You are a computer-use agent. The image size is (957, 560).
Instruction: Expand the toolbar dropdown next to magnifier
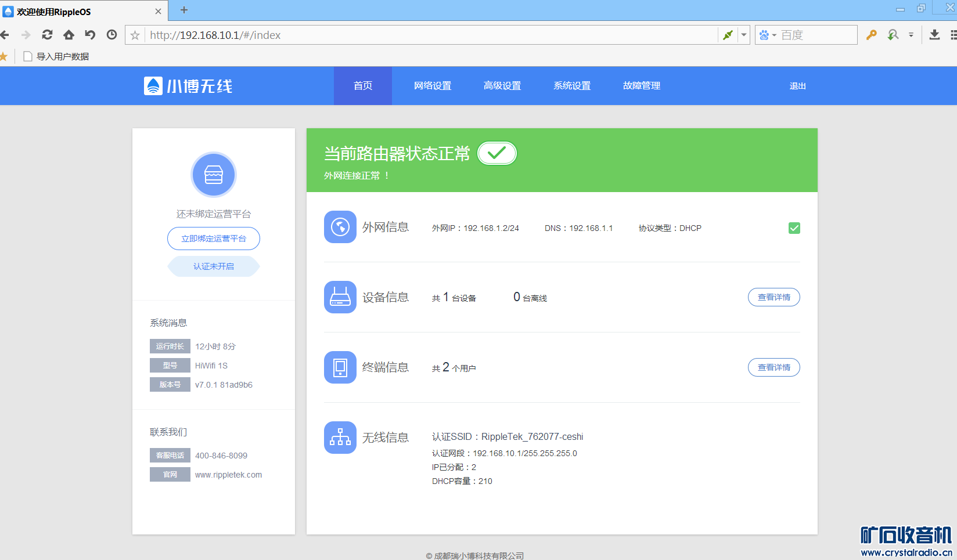[911, 35]
